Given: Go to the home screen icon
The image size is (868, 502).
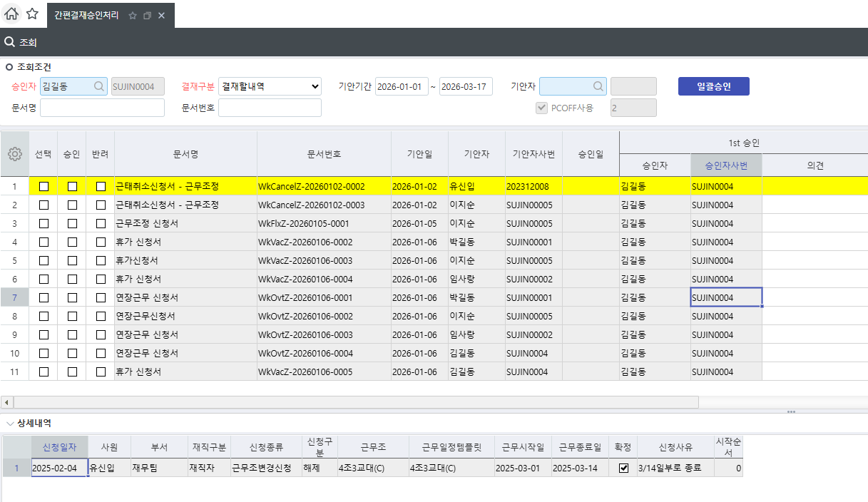Looking at the screenshot, I should tap(11, 14).
